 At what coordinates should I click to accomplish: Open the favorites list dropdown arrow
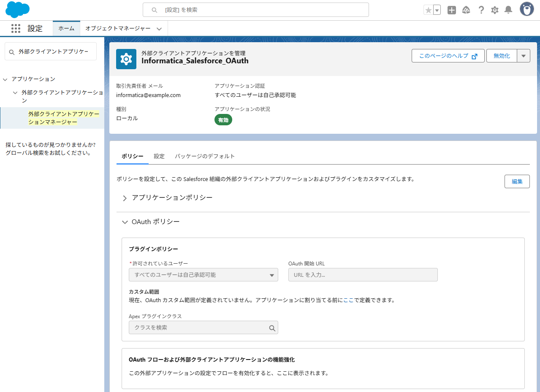[437, 10]
